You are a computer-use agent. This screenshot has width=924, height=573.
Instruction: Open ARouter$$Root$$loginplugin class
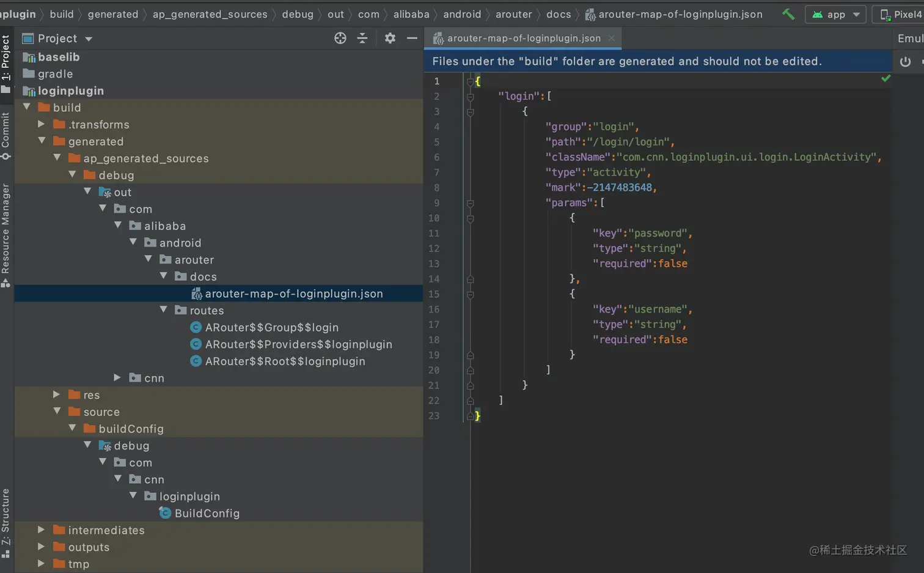pyautogui.click(x=285, y=361)
